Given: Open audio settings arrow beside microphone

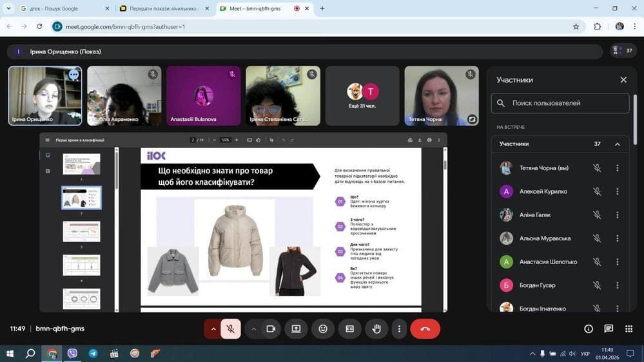Looking at the screenshot, I should [213, 329].
